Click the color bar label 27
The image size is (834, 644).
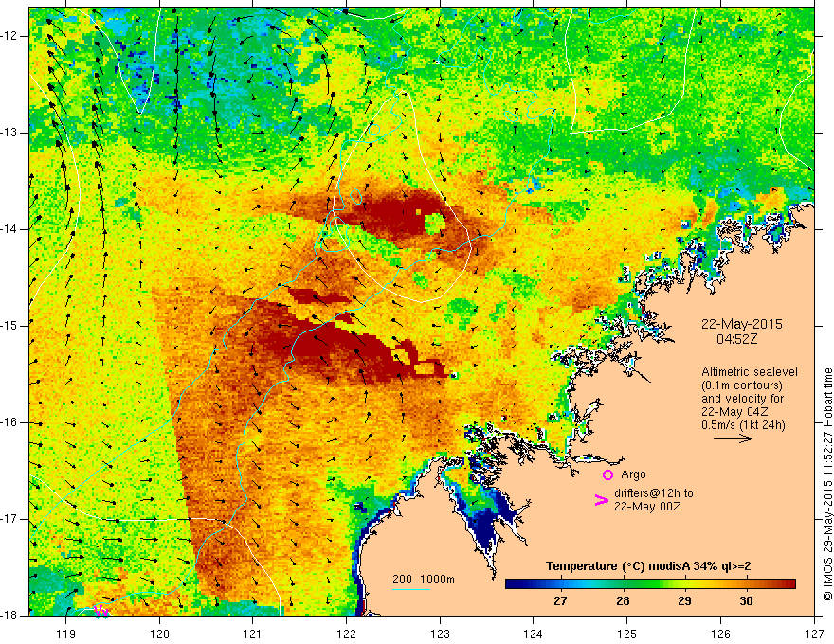point(560,601)
